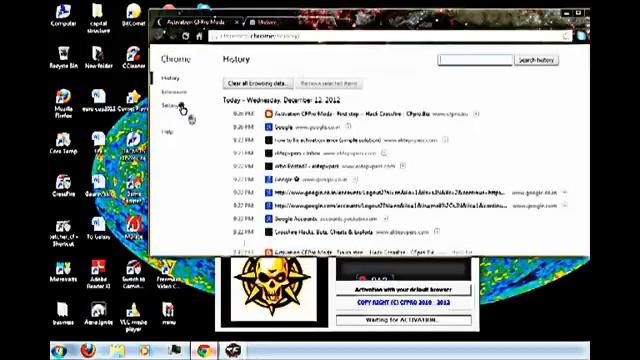Viewport: 640px width, 360px height.
Task: Open the menu desktop icon
Action: click(168, 313)
